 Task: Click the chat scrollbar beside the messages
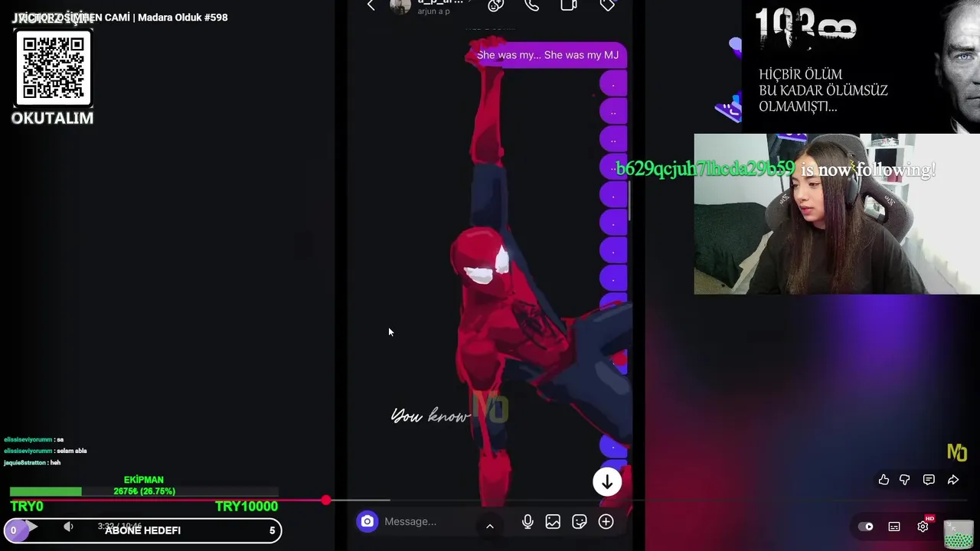click(x=629, y=201)
